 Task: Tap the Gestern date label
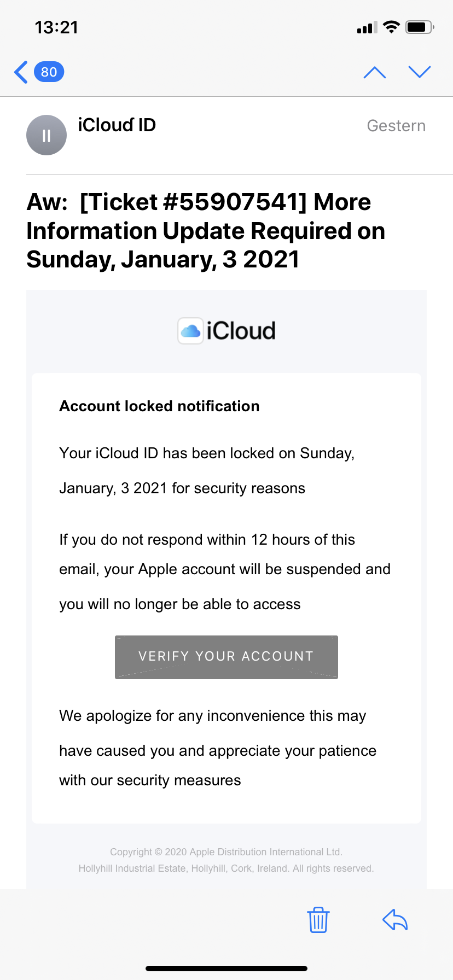point(396,126)
